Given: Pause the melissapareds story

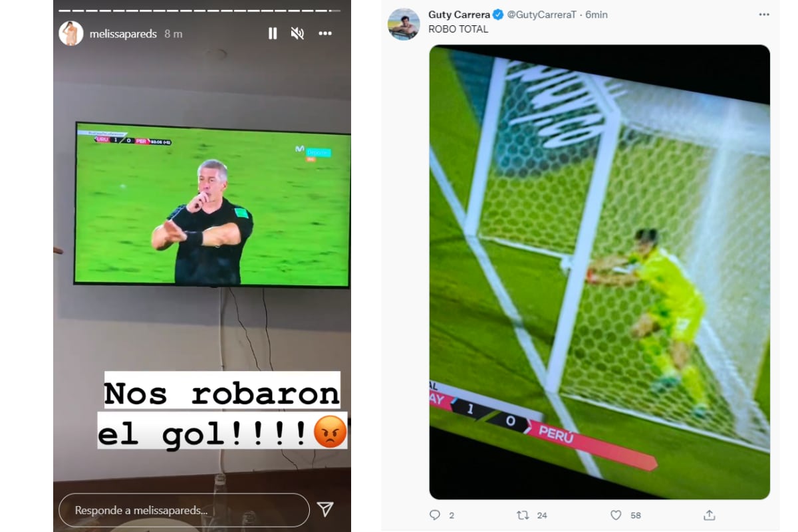Looking at the screenshot, I should [x=273, y=33].
